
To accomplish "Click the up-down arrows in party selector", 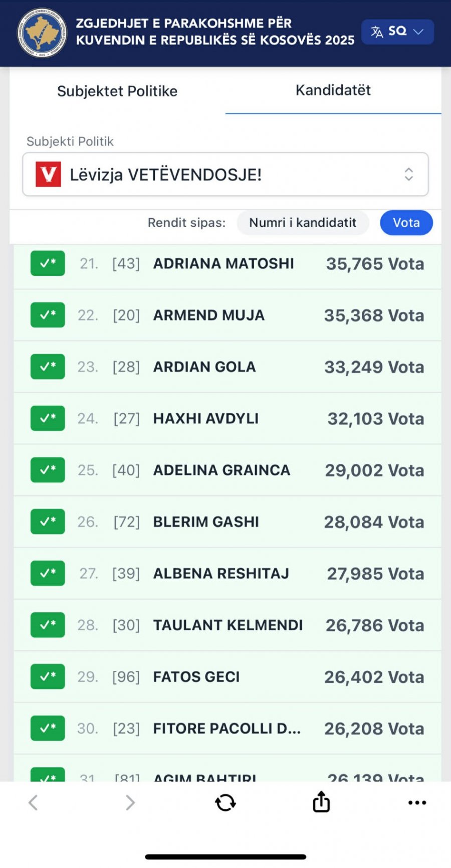I will [409, 175].
